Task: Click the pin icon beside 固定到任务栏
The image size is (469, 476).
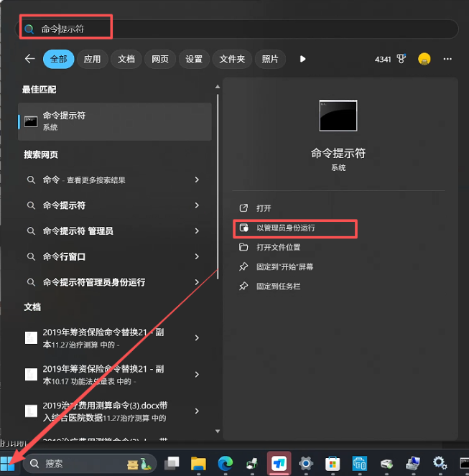Action: pyautogui.click(x=243, y=286)
